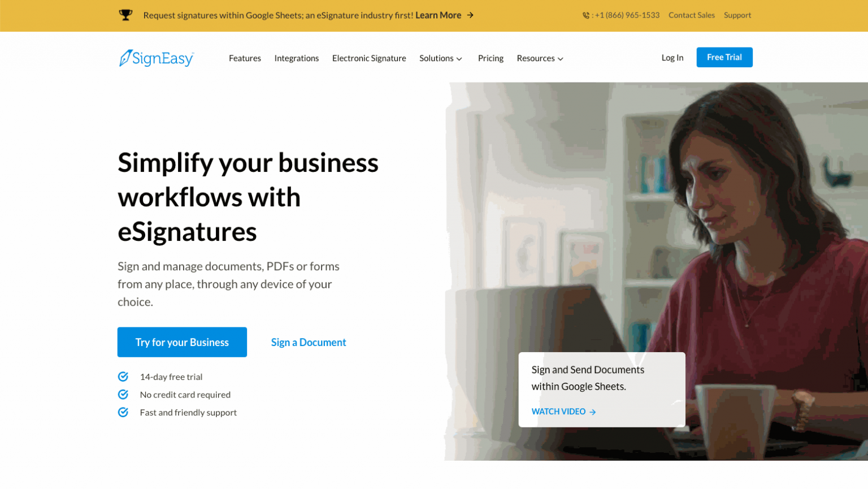Click the checkmark beside 14-day free trial

click(x=123, y=377)
